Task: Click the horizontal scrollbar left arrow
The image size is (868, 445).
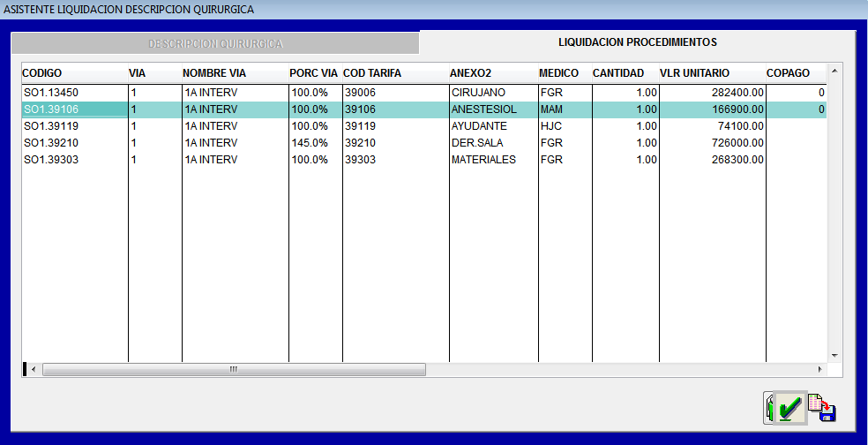Action: point(34,369)
